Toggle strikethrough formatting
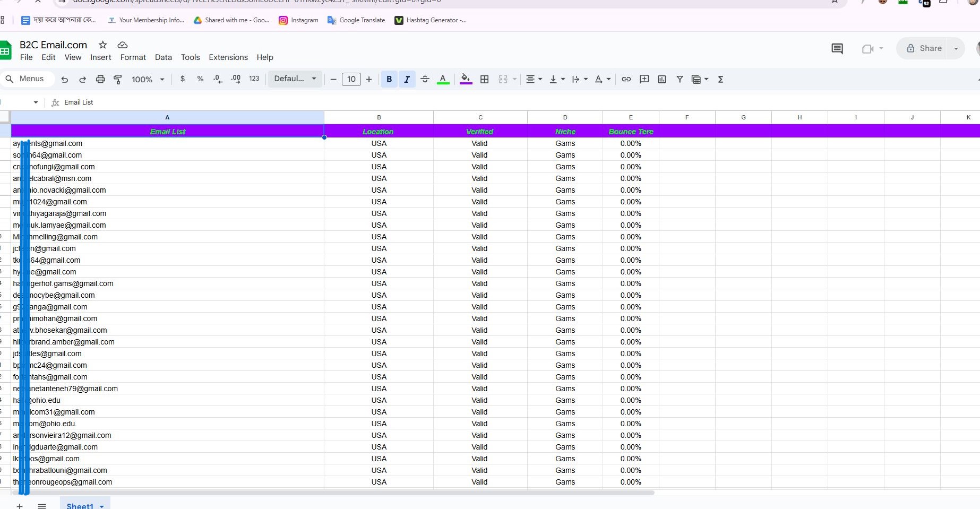This screenshot has width=980, height=509. coord(425,79)
